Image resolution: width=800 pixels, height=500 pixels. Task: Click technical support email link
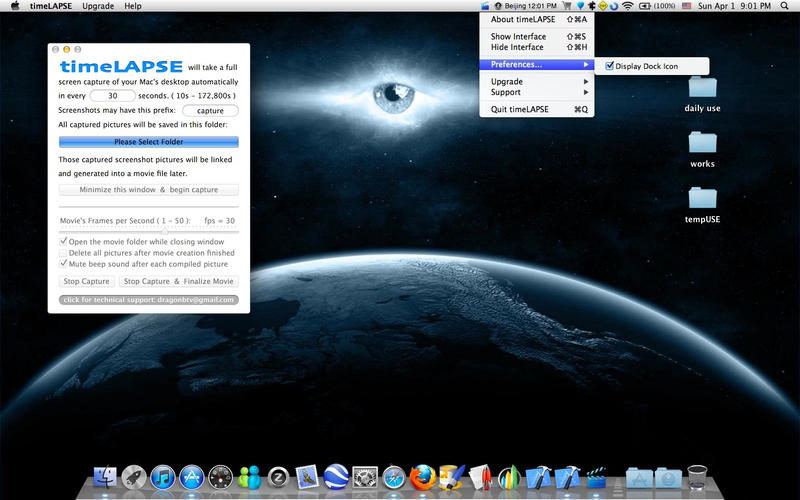(x=148, y=300)
